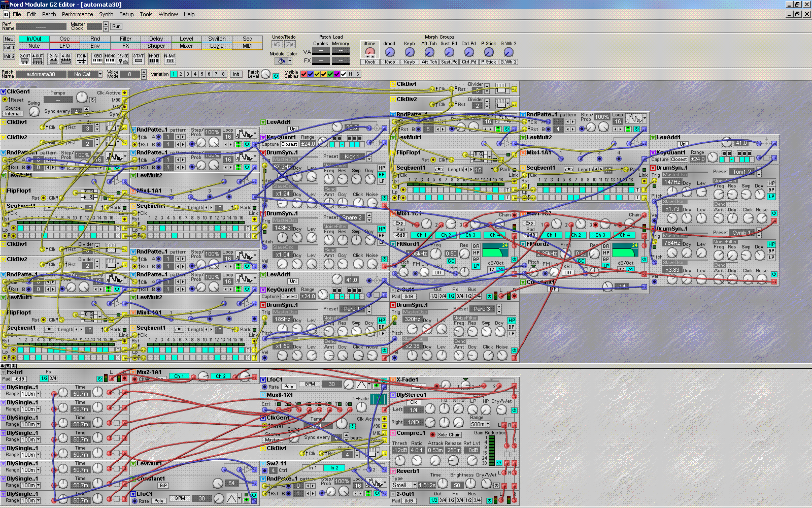
Task: Toggle the patch level mute power button
Action: pyautogui.click(x=276, y=76)
